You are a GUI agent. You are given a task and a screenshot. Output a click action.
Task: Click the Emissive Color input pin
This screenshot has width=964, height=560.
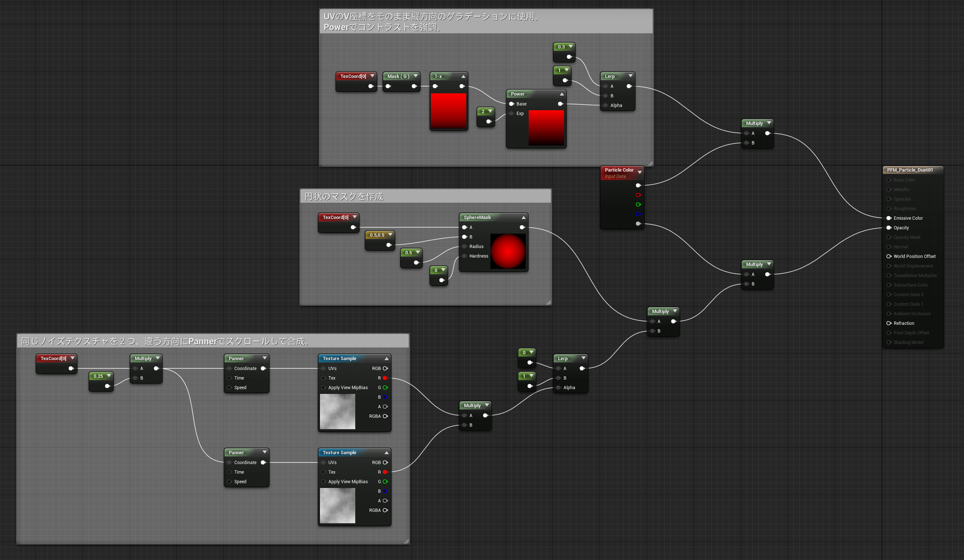[x=889, y=218]
